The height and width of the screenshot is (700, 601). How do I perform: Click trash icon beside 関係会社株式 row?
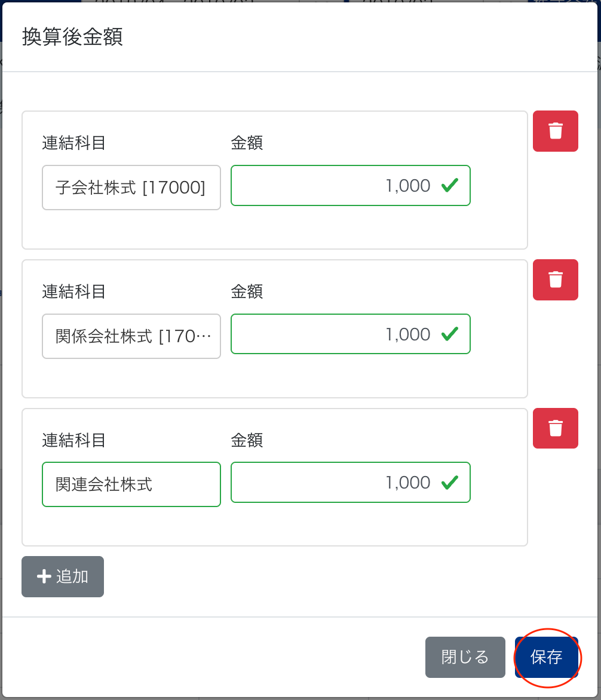point(555,280)
